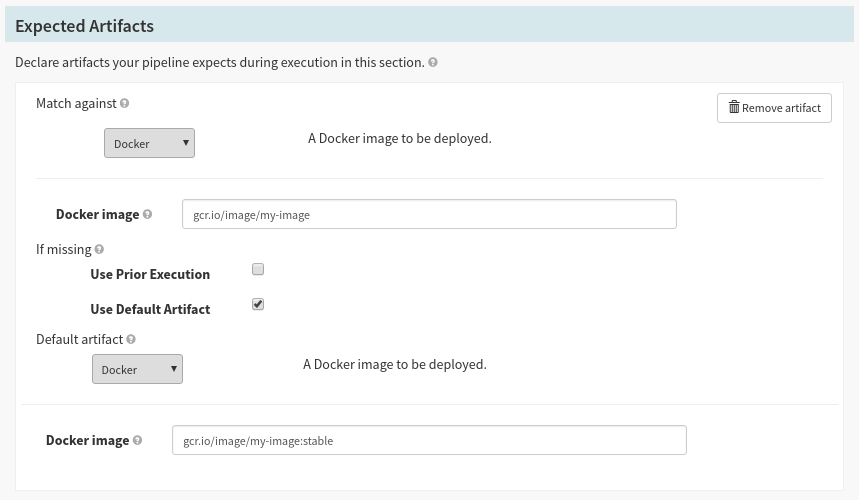Click help icon next to bottom Docker image label
Screen dimensions: 859x500
pyautogui.click(x=137, y=440)
